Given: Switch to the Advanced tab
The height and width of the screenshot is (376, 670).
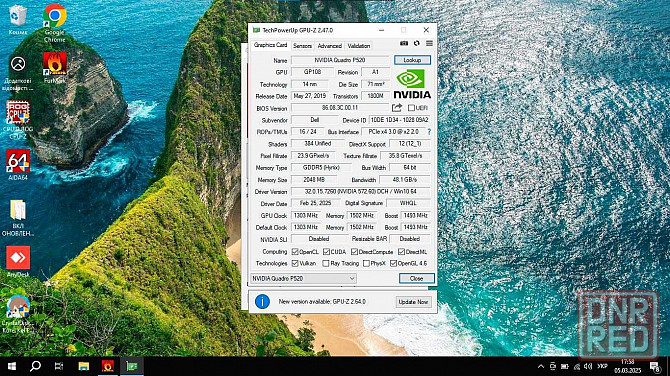Looking at the screenshot, I should pos(329,46).
